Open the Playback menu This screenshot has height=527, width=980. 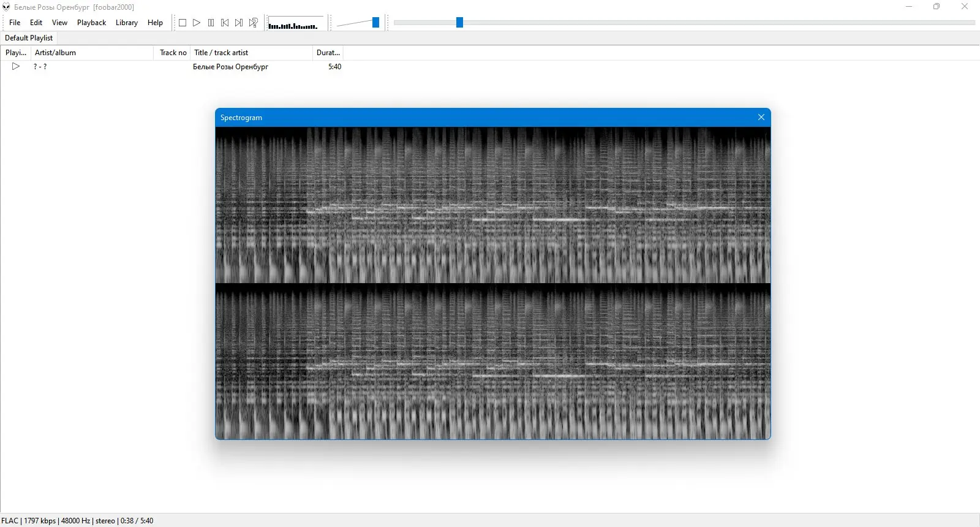point(91,23)
